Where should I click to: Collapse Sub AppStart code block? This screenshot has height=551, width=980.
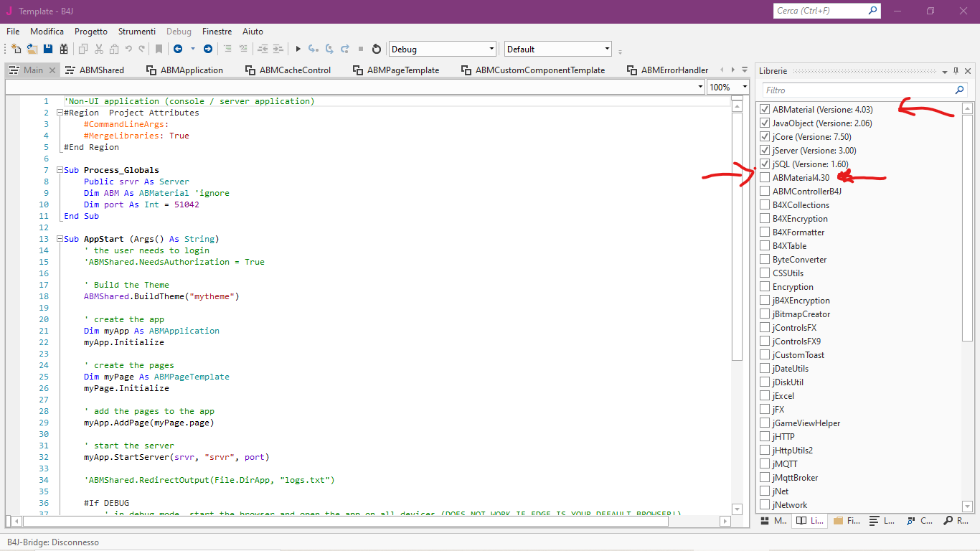pyautogui.click(x=60, y=239)
